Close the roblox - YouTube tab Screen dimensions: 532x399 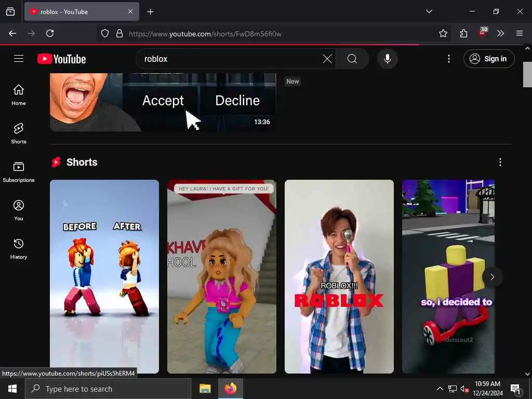130,11
